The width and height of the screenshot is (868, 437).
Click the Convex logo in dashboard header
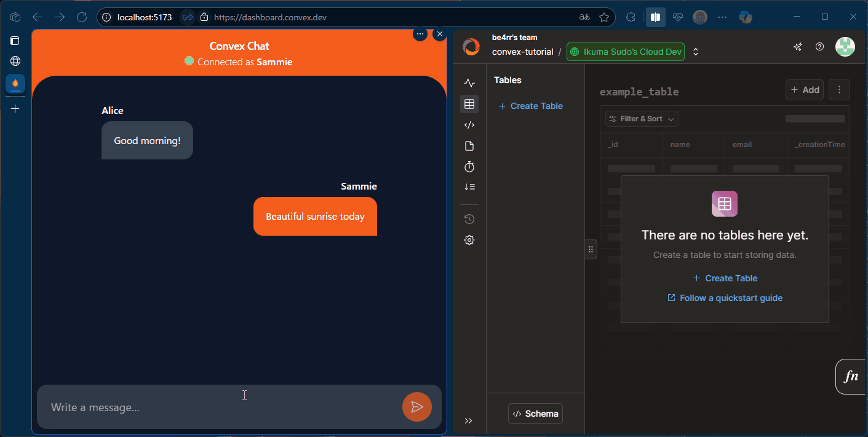tap(471, 46)
